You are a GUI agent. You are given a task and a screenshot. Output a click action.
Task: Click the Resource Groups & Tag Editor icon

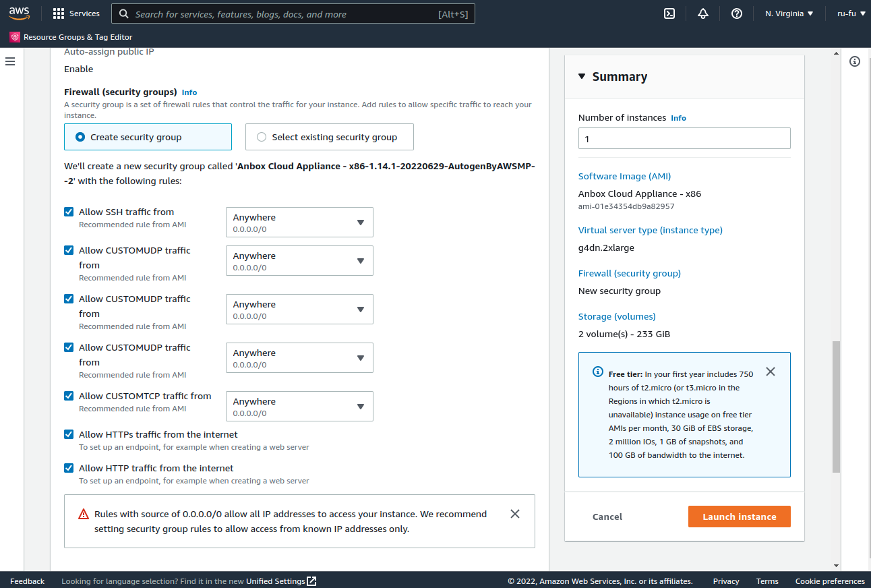pos(15,37)
